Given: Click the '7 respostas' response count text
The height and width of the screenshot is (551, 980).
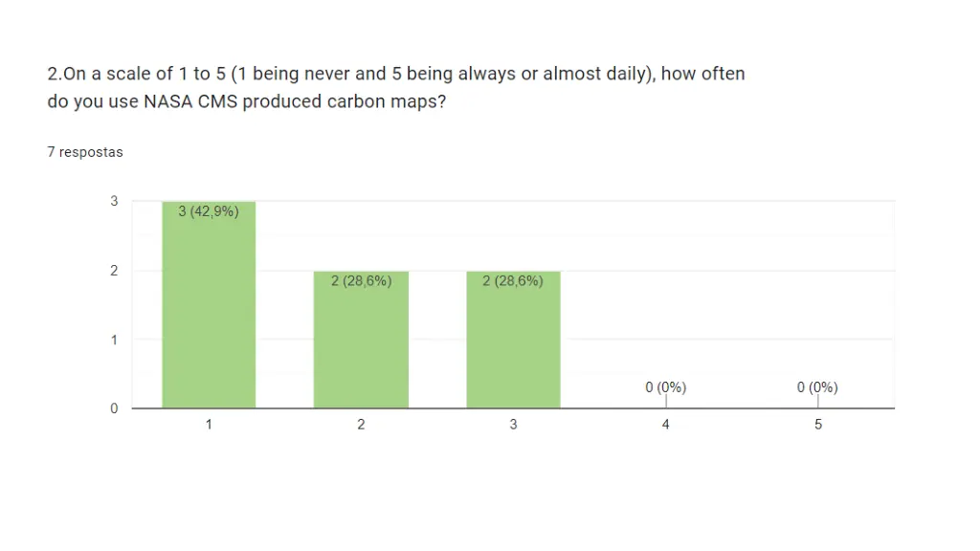Looking at the screenshot, I should (85, 152).
